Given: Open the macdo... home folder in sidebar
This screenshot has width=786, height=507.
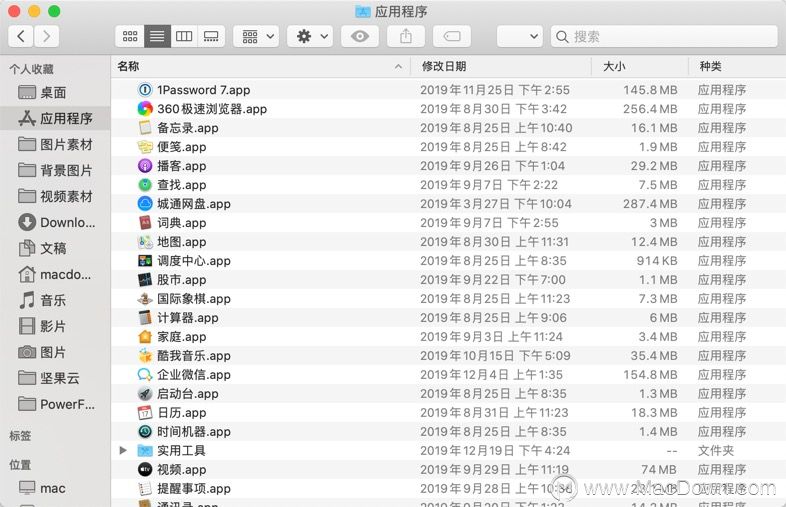Looking at the screenshot, I should 55,274.
